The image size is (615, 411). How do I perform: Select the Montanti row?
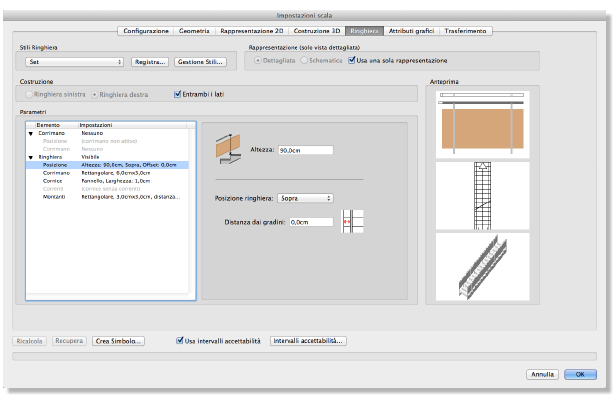pyautogui.click(x=107, y=197)
